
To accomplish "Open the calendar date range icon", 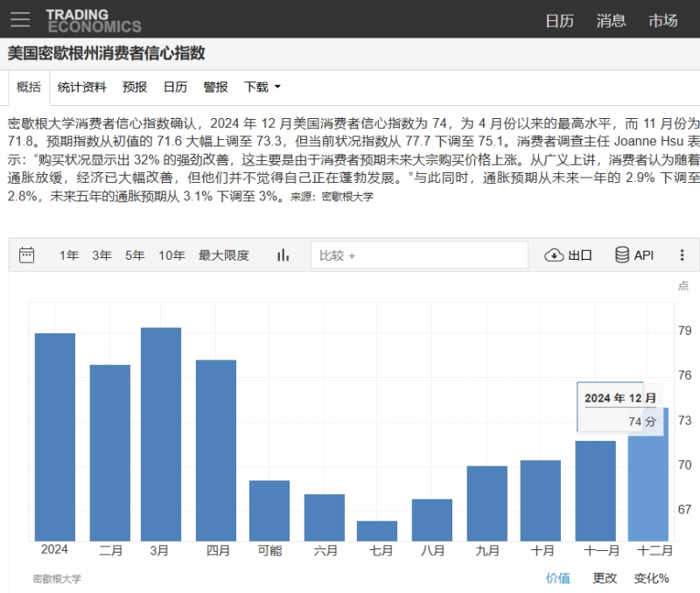I will pos(27,255).
